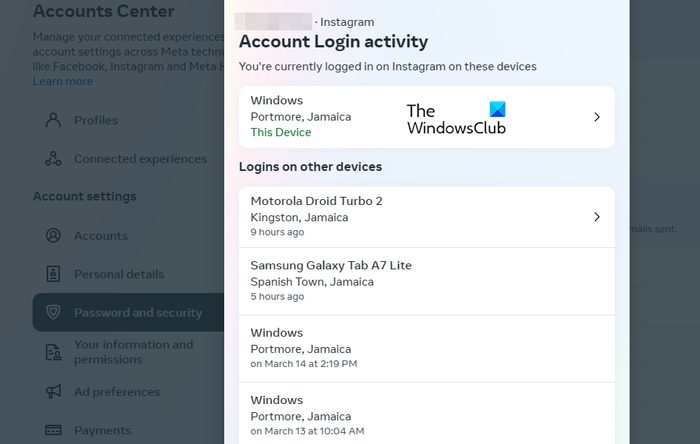Click the Connected experiences icon
700x444 pixels.
[53, 159]
